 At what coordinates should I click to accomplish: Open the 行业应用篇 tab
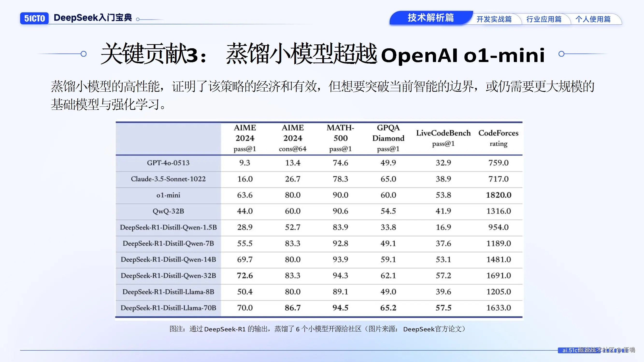544,19
